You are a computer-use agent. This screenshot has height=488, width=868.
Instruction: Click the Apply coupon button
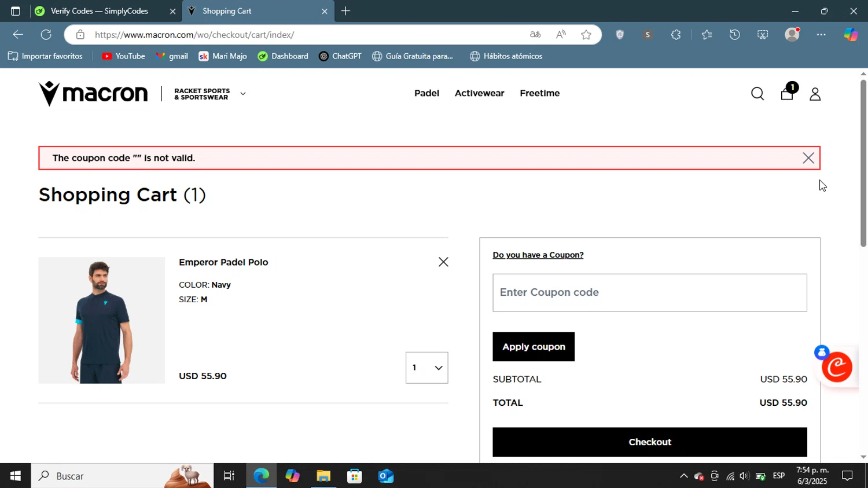click(x=534, y=347)
